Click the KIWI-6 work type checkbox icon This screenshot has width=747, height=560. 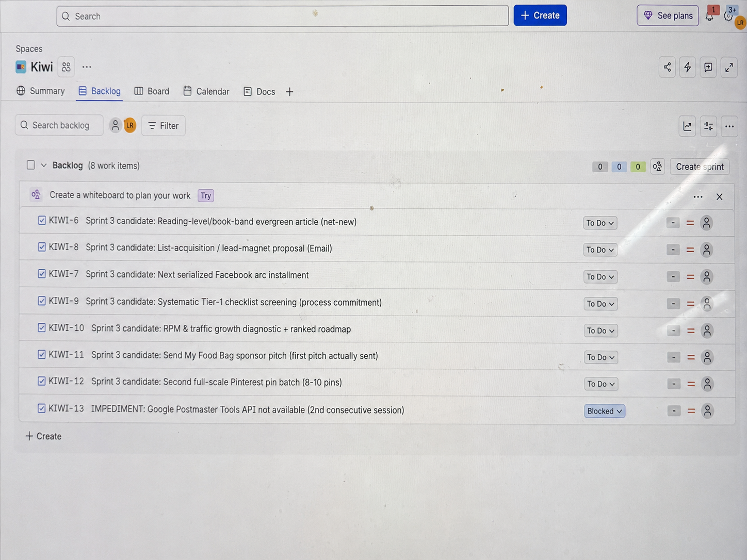[x=42, y=220]
